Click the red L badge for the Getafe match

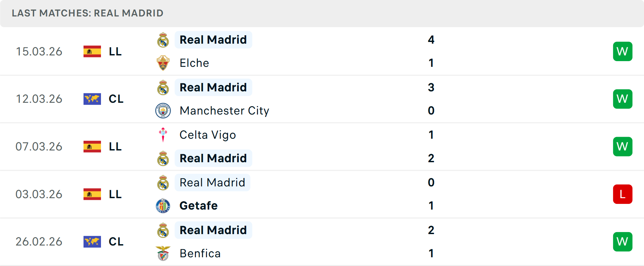tap(623, 194)
